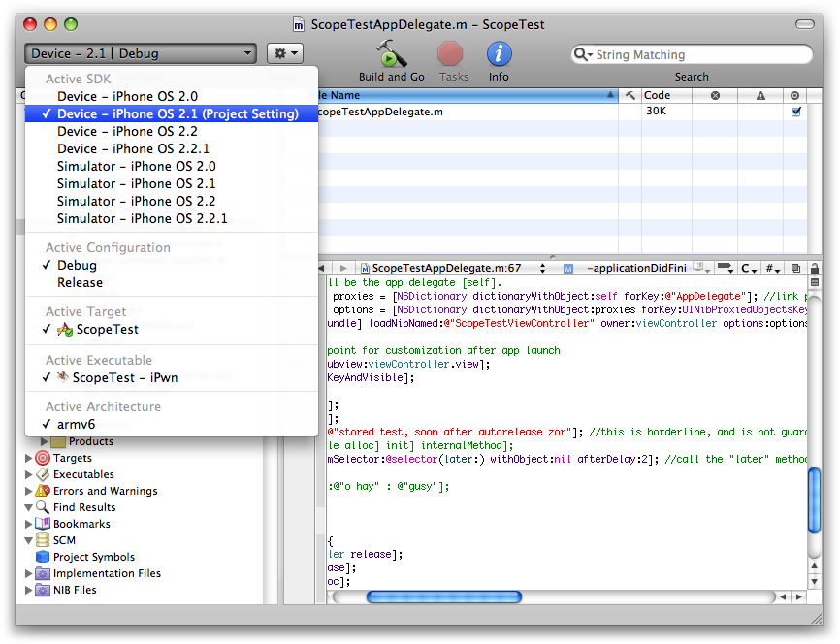Go forward in editor history arrow
Image resolution: width=840 pixels, height=644 pixels.
click(343, 268)
